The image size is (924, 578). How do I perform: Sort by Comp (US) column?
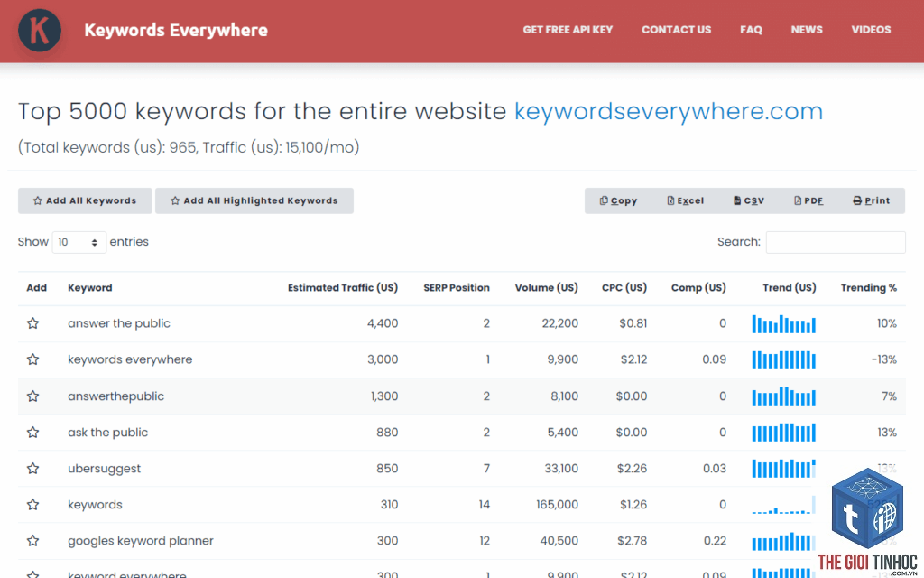[698, 288]
